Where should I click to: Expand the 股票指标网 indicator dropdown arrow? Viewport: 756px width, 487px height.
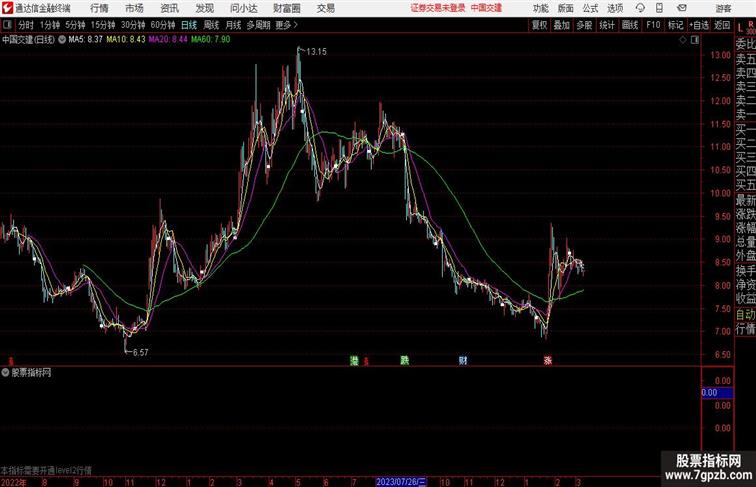pyautogui.click(x=5, y=372)
